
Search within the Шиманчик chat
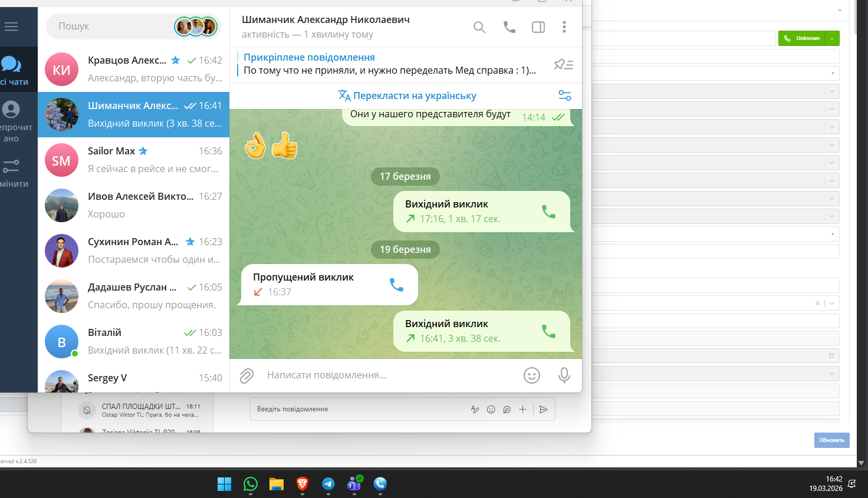[x=479, y=27]
